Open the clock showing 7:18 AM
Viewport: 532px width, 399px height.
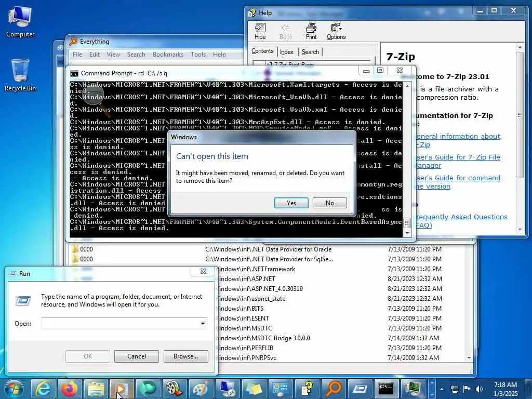[506, 389]
